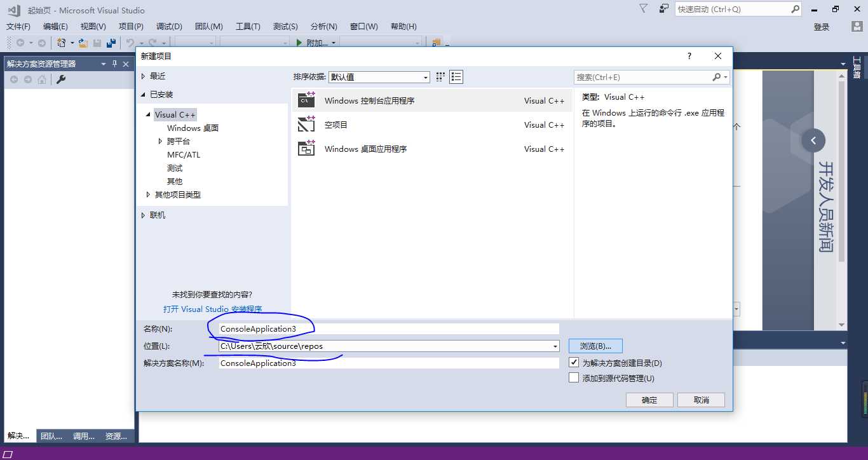Image resolution: width=868 pixels, height=460 pixels.
Task: Select the Windows 桌面 tree item
Action: point(193,128)
